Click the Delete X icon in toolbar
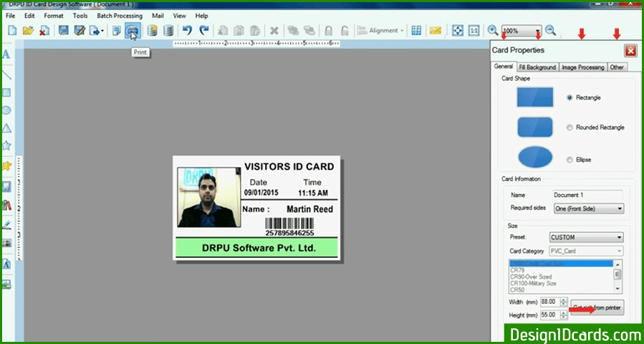Screen dimensions: 644x344 tap(274, 30)
